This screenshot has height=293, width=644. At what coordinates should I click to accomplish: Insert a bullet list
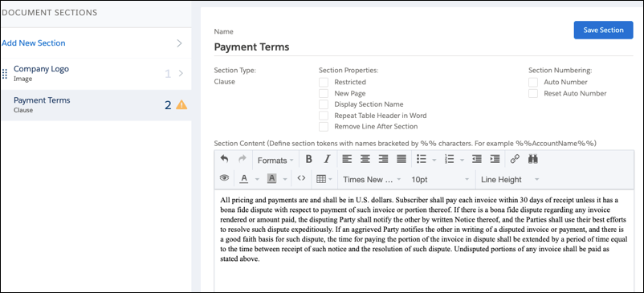click(421, 159)
